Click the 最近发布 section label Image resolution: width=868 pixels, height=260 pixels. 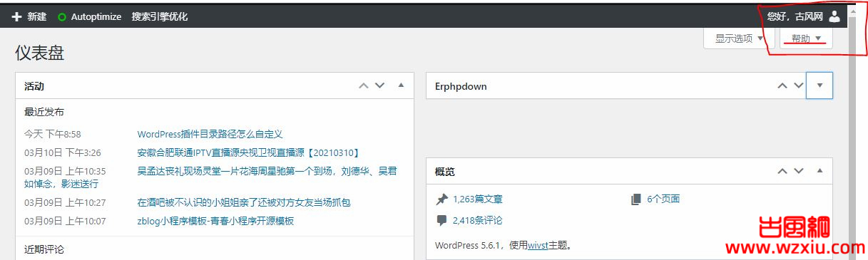click(x=44, y=112)
